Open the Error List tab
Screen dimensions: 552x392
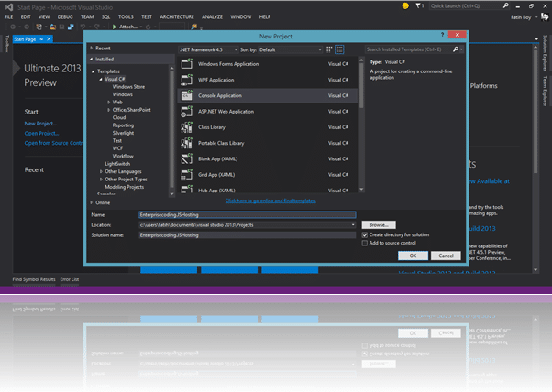click(70, 279)
